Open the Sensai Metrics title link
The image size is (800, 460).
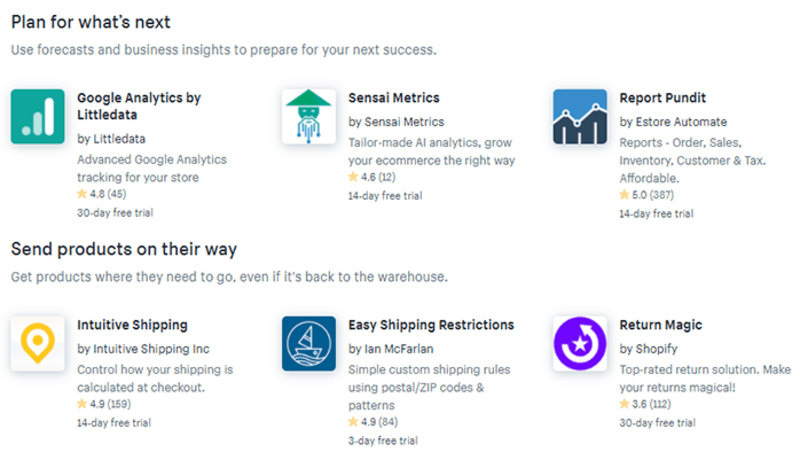[394, 98]
